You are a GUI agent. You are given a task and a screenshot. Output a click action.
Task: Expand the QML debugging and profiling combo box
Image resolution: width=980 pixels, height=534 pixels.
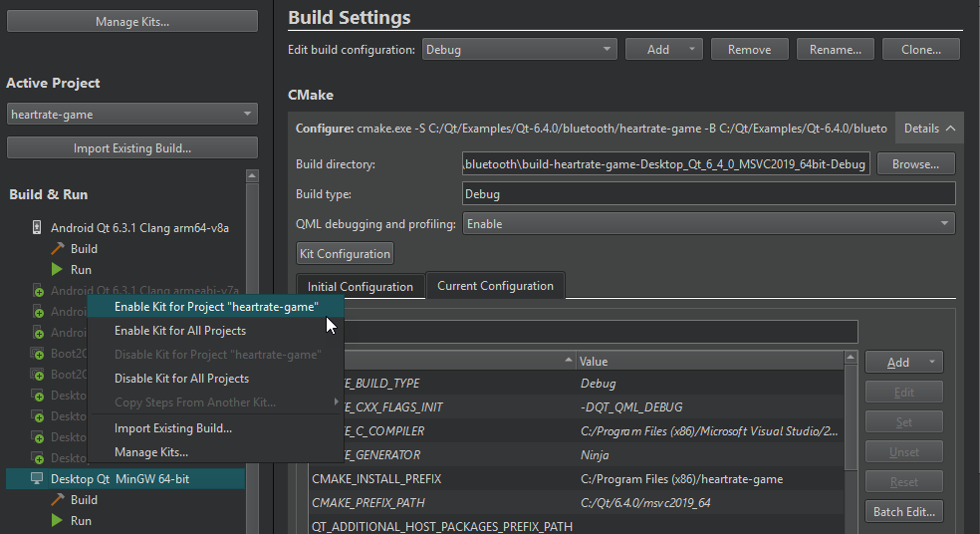[709, 224]
